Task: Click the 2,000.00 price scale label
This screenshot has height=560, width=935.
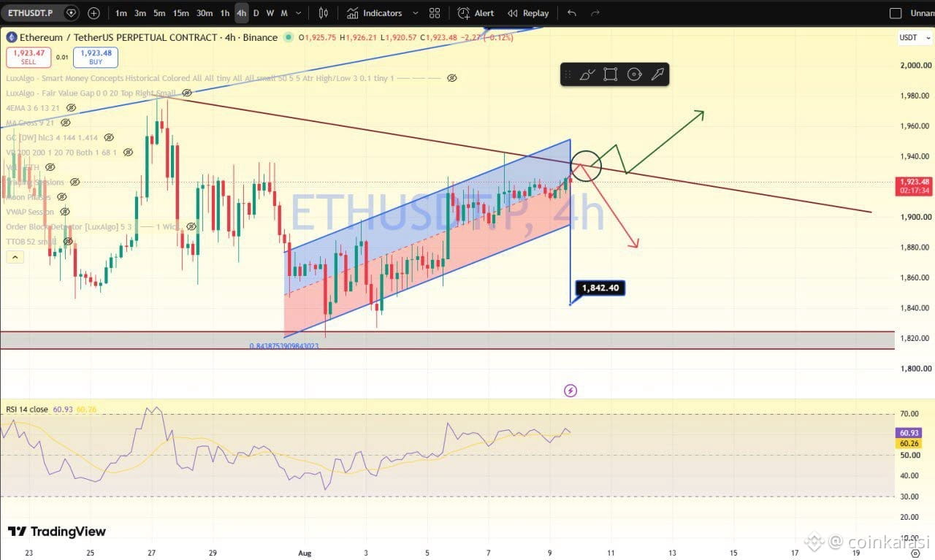Action: (915, 66)
